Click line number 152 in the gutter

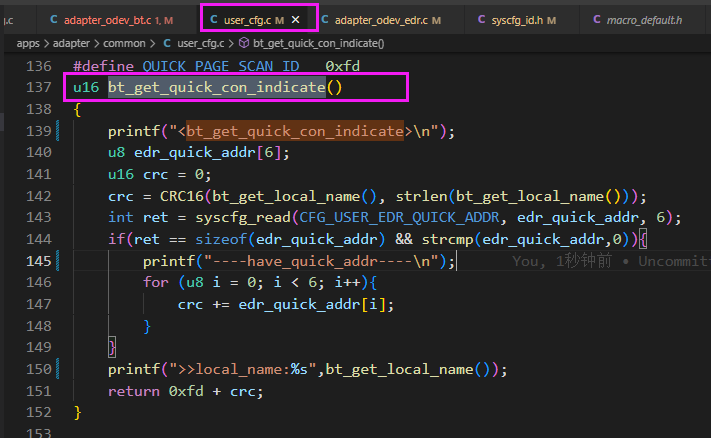(39, 412)
